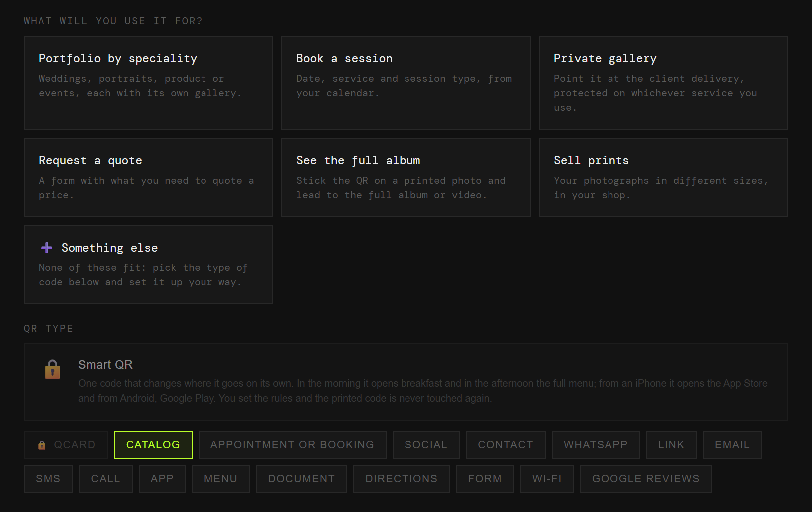Select the CALL QR type
This screenshot has height=512, width=812.
point(106,479)
